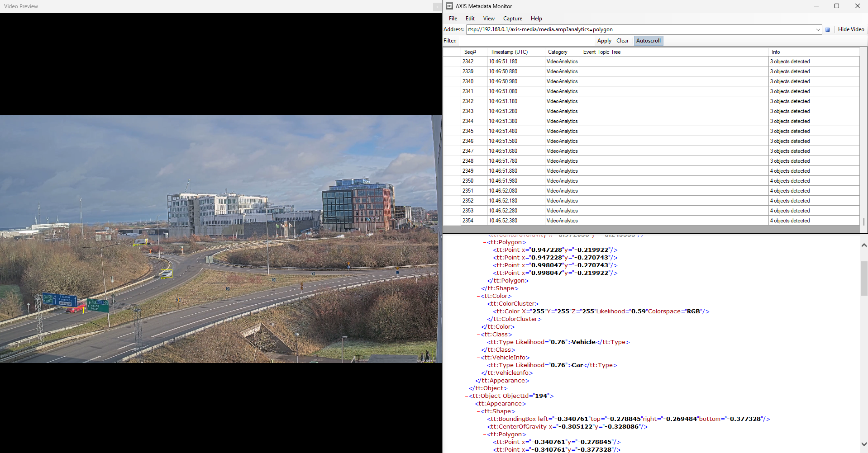868x453 pixels.
Task: Click the tt:Color line with Colorspace RGB
Action: [x=601, y=311]
